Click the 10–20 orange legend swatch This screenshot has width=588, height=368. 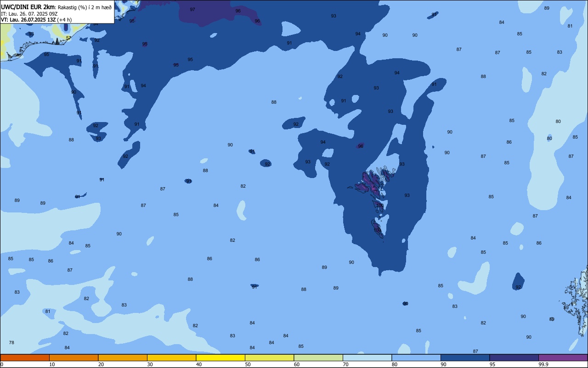[x=73, y=357]
